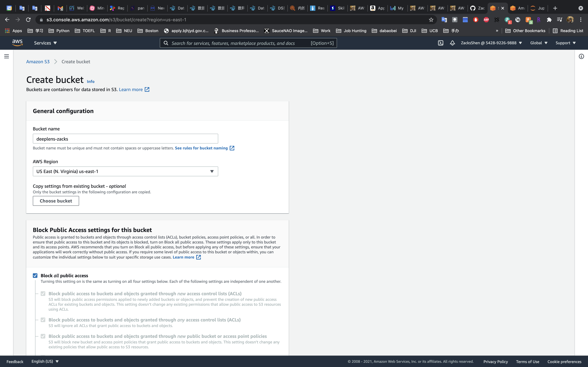Click the Bucket name input field
The image size is (588, 367).
pos(125,139)
